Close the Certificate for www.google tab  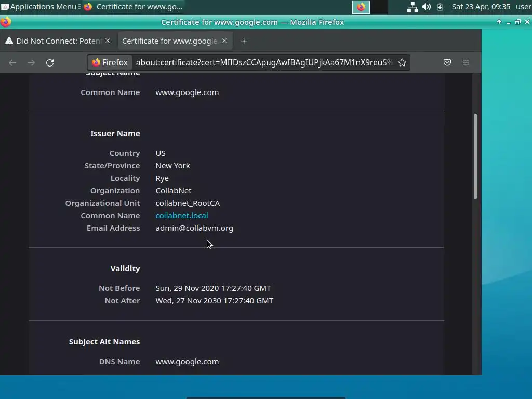pyautogui.click(x=224, y=41)
